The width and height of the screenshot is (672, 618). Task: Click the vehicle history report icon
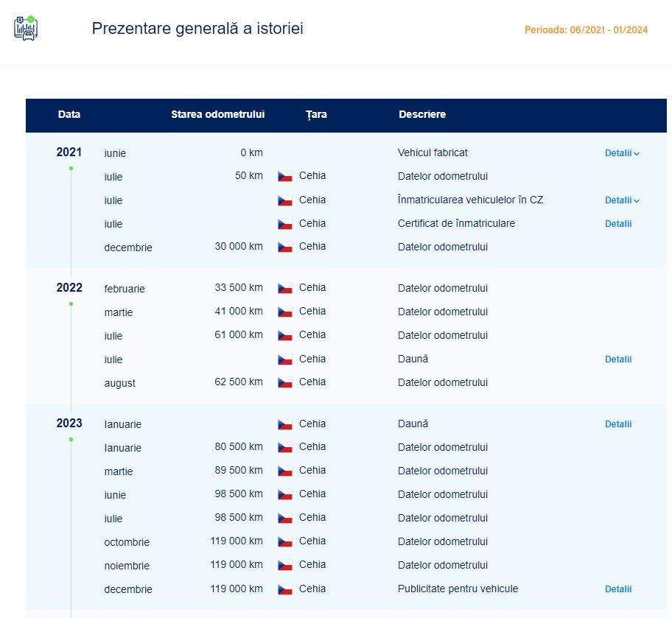coord(26,28)
